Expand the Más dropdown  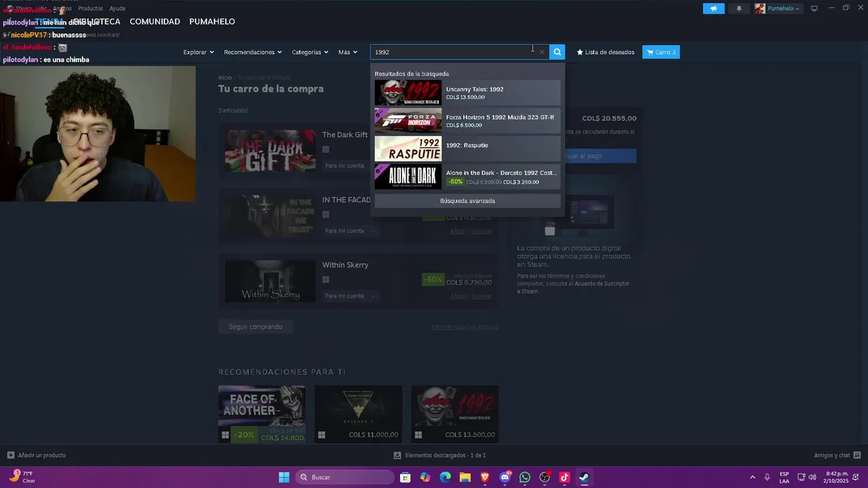click(x=347, y=52)
